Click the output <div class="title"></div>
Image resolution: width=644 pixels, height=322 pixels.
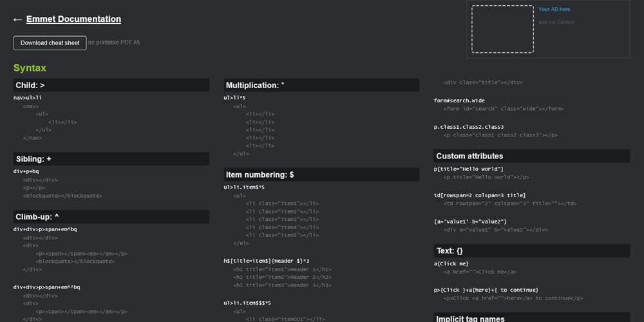[x=483, y=82]
